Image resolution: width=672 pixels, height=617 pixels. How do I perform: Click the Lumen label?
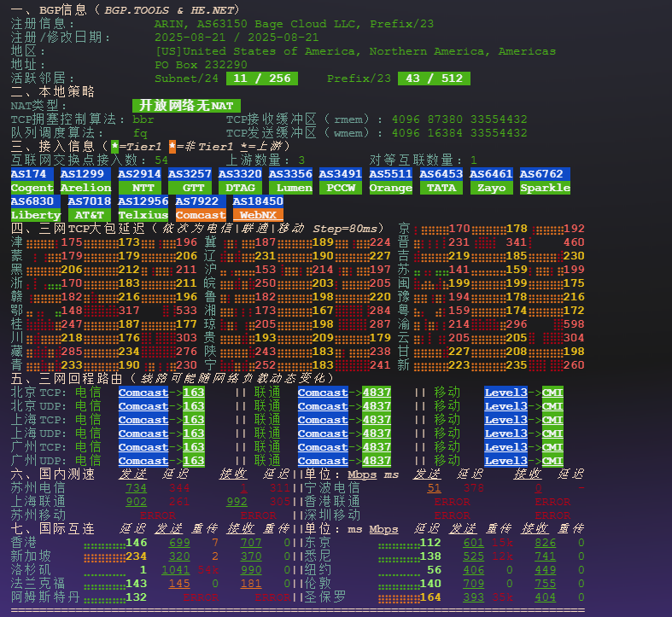click(290, 188)
